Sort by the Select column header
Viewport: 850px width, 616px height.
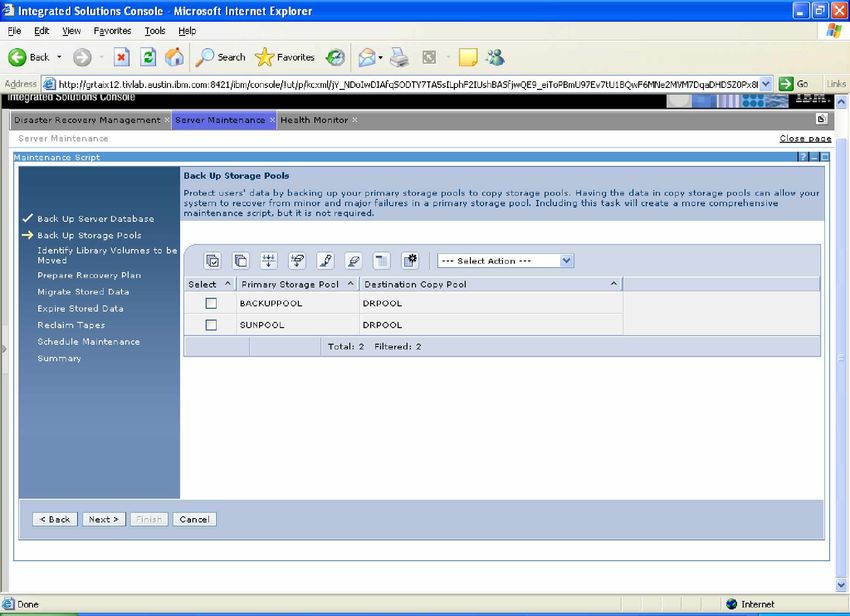210,284
